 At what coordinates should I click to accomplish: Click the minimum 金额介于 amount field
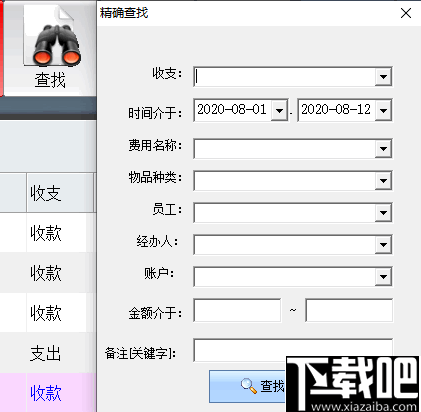click(x=237, y=310)
